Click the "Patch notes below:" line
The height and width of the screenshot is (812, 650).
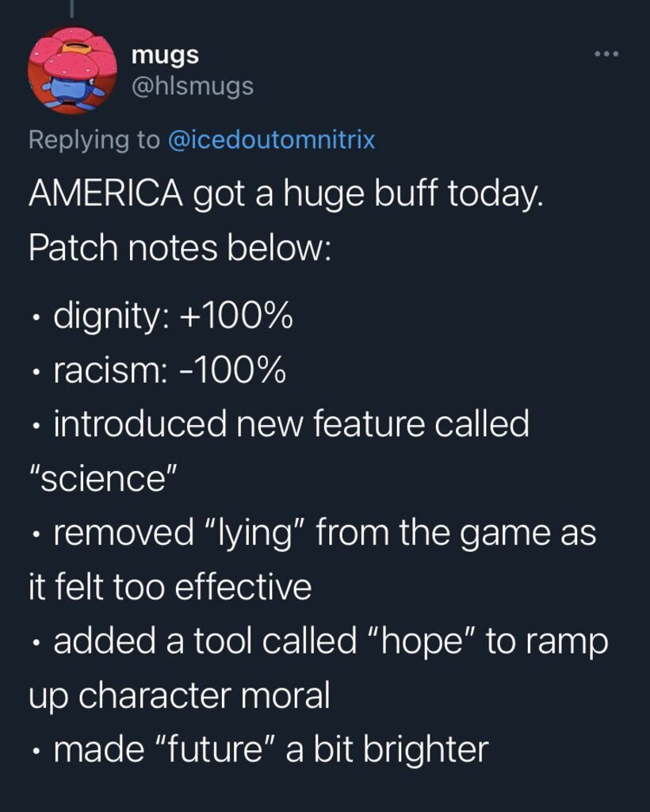(x=178, y=249)
